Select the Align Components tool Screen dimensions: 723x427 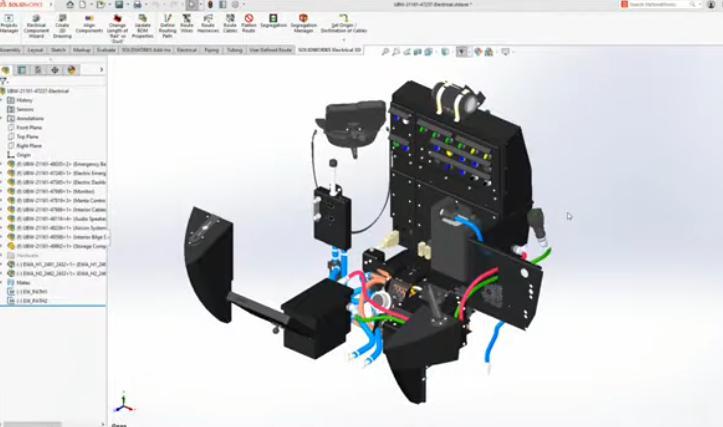89,24
